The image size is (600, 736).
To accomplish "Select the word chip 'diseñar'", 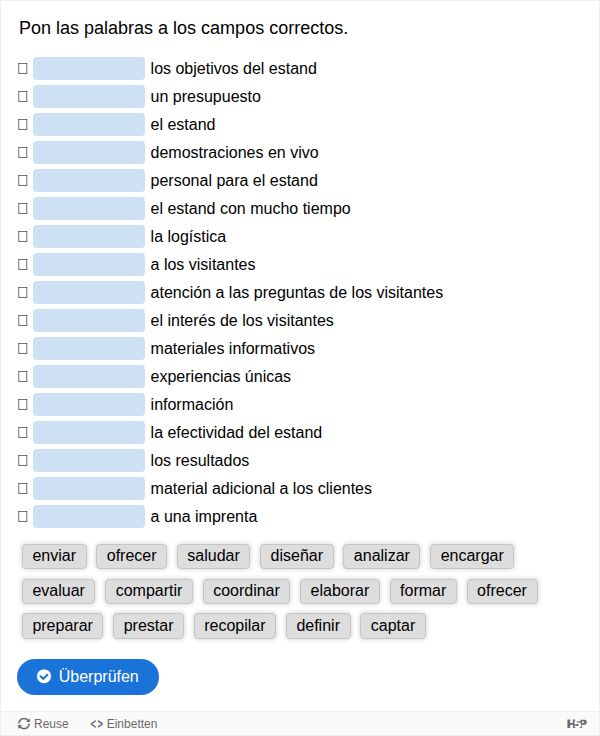I will 297,556.
